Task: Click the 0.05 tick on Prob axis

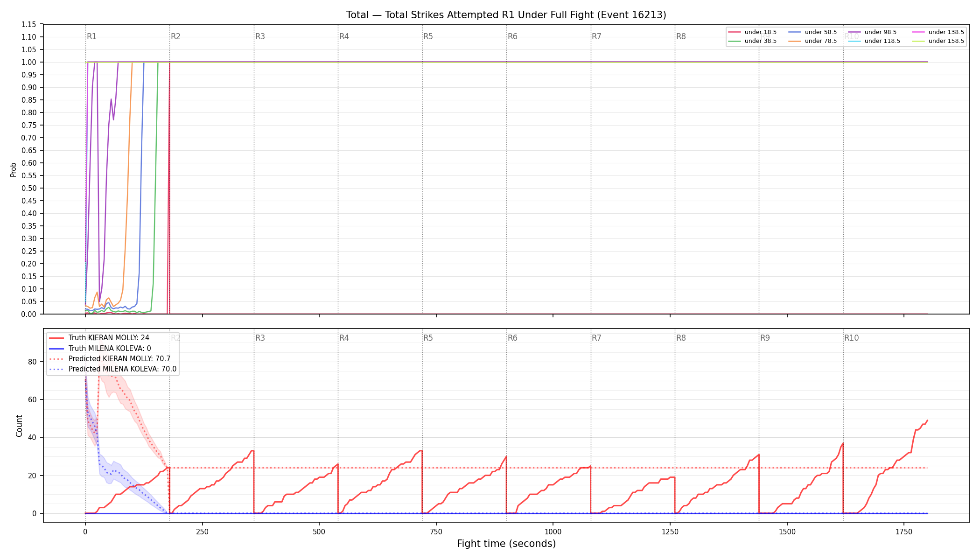Action: point(29,301)
